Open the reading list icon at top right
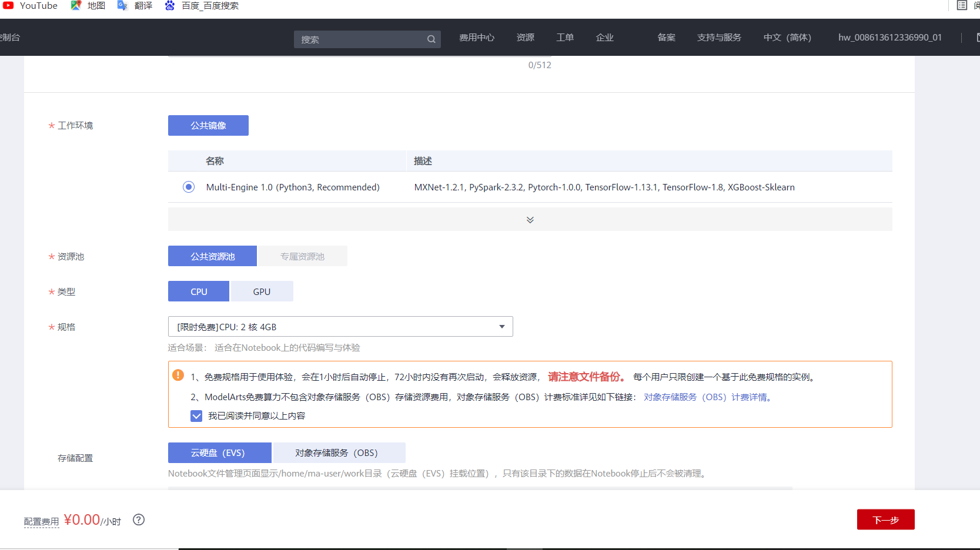The height and width of the screenshot is (550, 980). (x=962, y=5)
